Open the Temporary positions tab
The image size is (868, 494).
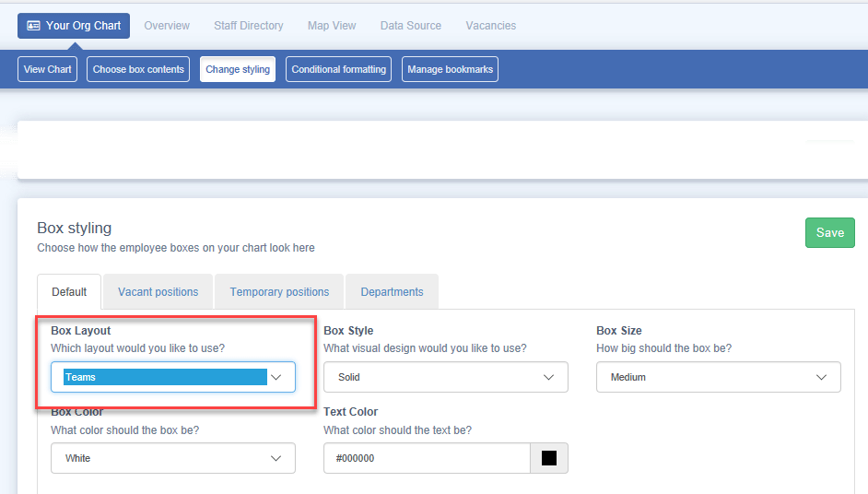(279, 292)
